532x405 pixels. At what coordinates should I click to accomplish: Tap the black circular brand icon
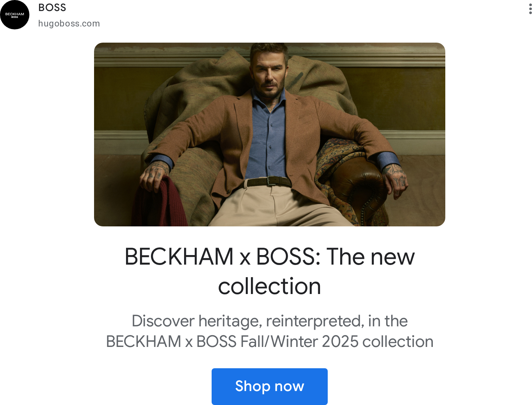coord(15,15)
